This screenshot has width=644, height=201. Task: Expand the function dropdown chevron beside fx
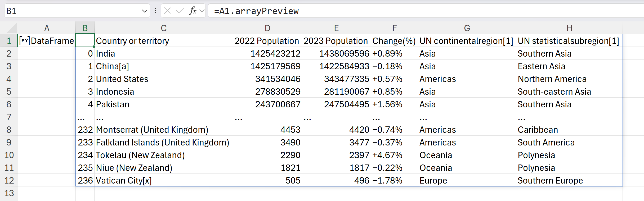pyautogui.click(x=202, y=11)
